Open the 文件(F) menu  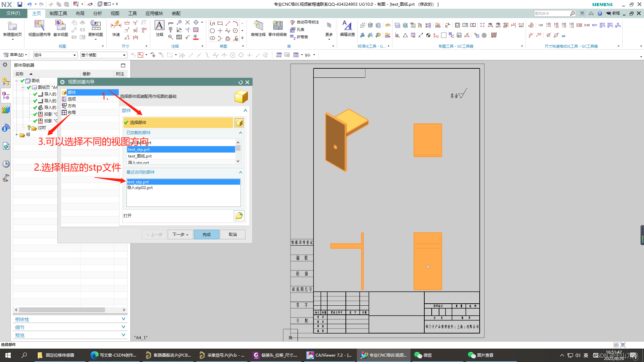13,13
